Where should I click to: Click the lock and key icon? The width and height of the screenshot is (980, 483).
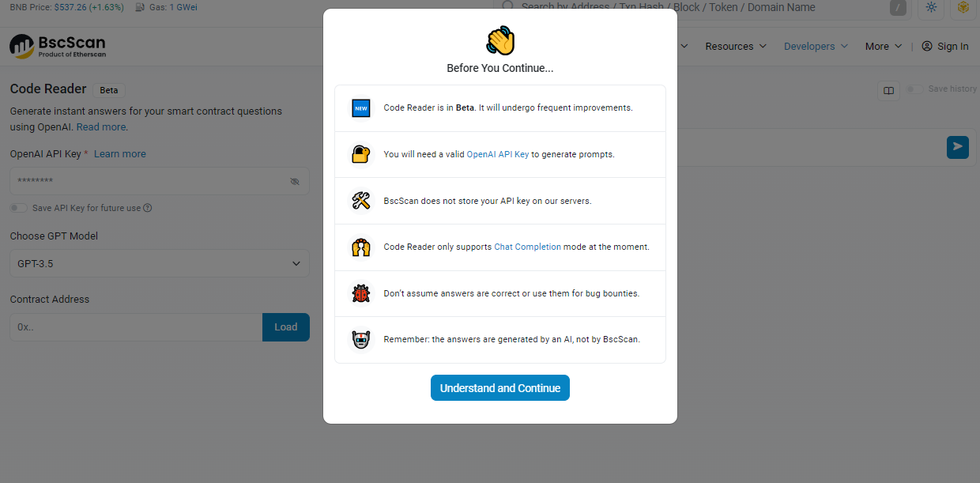361,154
